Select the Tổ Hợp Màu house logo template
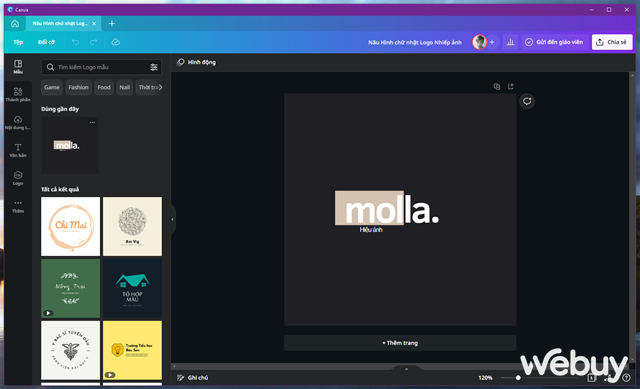The height and width of the screenshot is (389, 640). tap(132, 289)
